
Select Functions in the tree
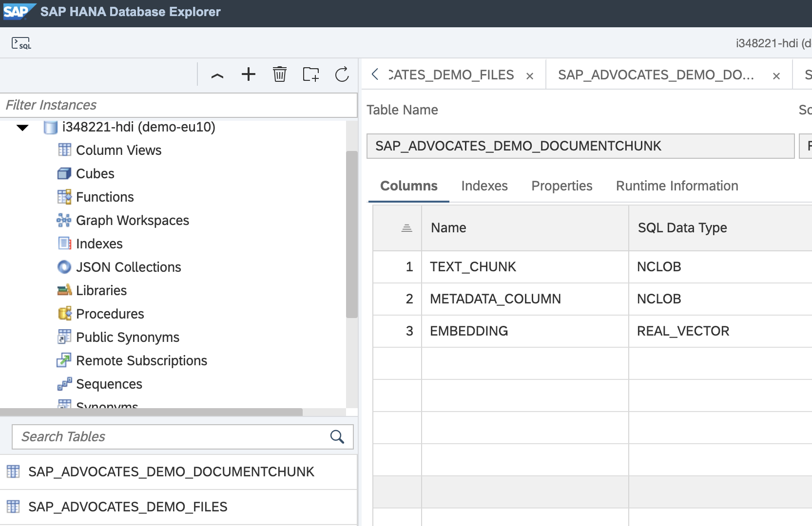tap(105, 197)
